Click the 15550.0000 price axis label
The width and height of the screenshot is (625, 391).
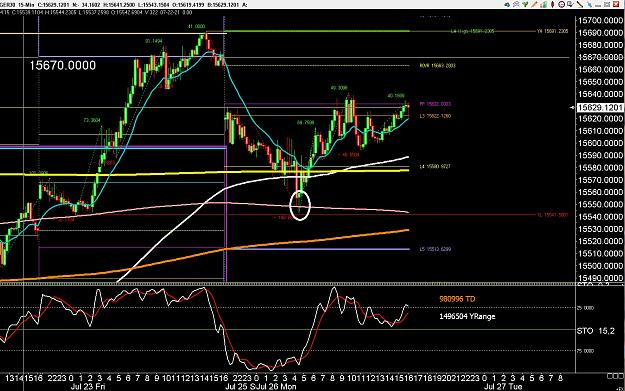(600, 204)
